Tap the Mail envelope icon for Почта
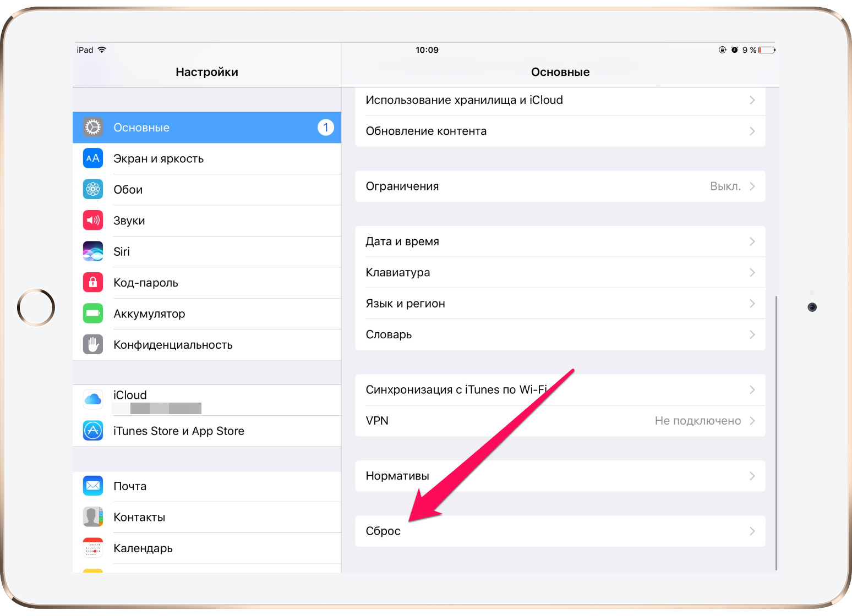Image resolution: width=852 pixels, height=616 pixels. pyautogui.click(x=93, y=486)
